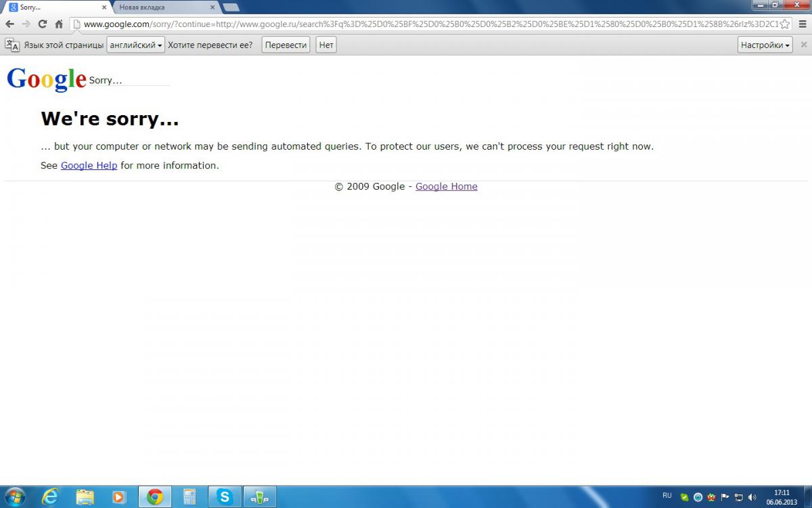The image size is (812, 508).
Task: Open Skype from the taskbar
Action: point(224,497)
